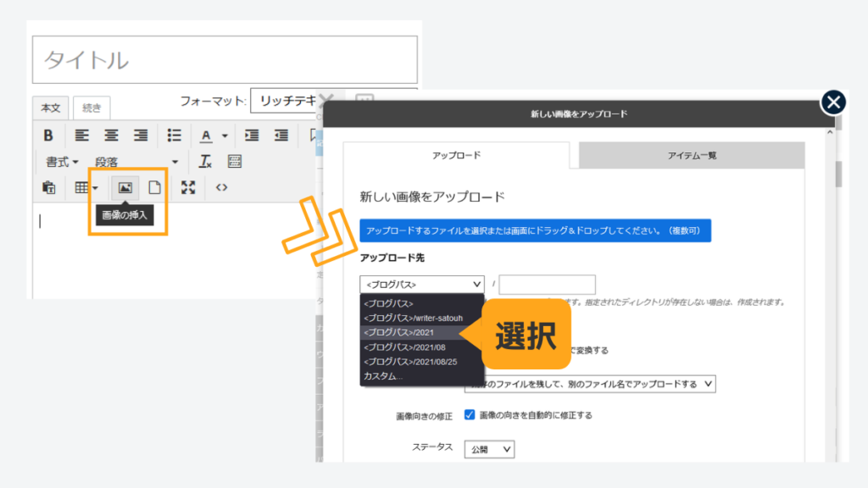Click the blue upload file selection button

535,230
